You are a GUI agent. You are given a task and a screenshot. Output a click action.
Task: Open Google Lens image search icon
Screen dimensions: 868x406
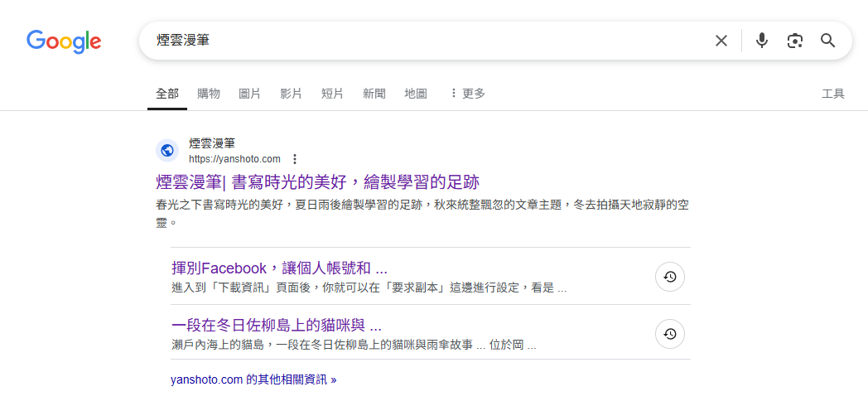(795, 41)
